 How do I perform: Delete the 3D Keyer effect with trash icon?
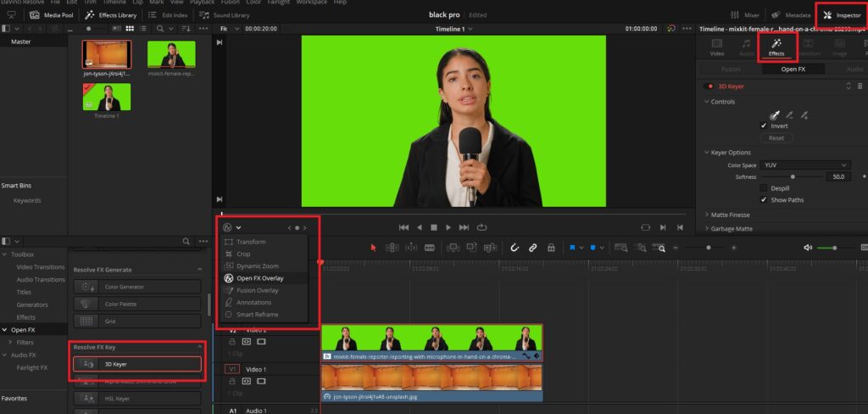point(860,86)
